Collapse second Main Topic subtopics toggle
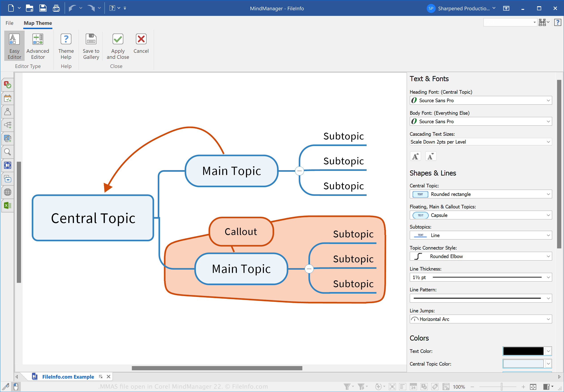The width and height of the screenshot is (564, 392). point(309,269)
